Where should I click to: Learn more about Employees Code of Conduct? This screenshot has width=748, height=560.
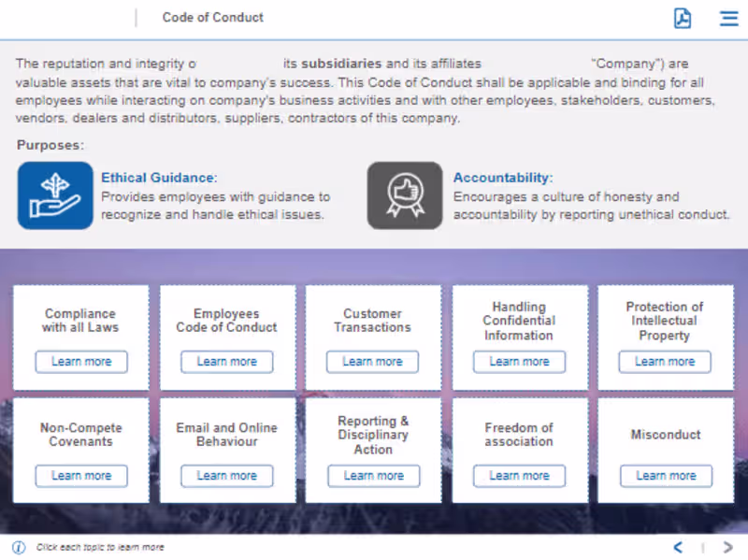coord(226,362)
